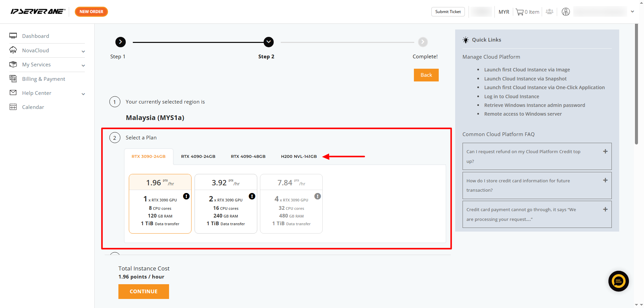Click the 1.96 points / hour total
Viewport: 644px width, 308px height.
141,277
